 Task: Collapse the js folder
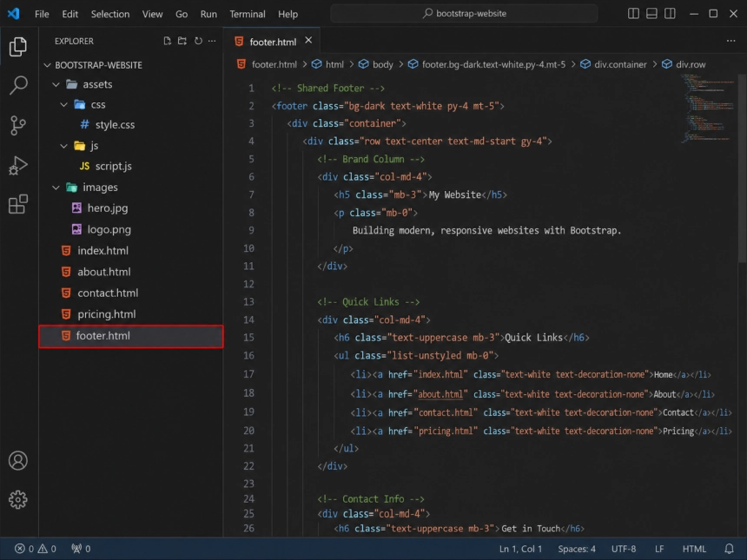tap(63, 146)
